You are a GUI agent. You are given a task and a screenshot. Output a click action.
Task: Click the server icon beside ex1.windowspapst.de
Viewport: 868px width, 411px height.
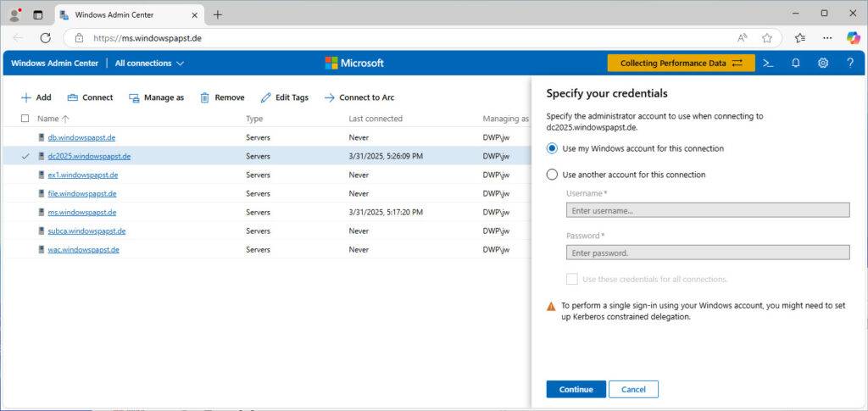tap(41, 175)
